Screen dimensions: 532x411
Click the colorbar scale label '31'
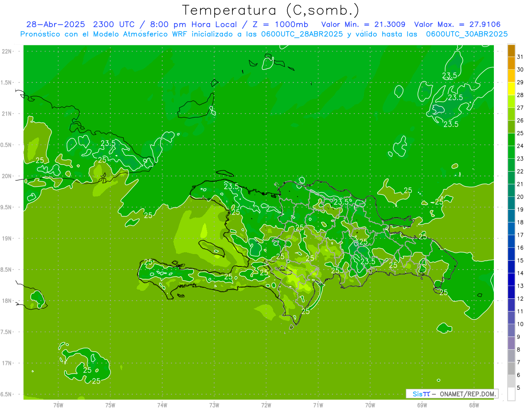click(520, 57)
